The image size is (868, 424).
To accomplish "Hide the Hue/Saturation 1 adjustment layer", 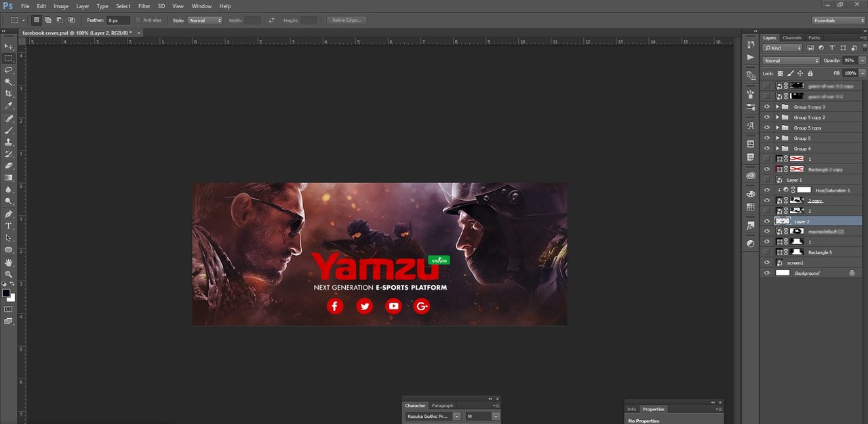I will point(767,190).
